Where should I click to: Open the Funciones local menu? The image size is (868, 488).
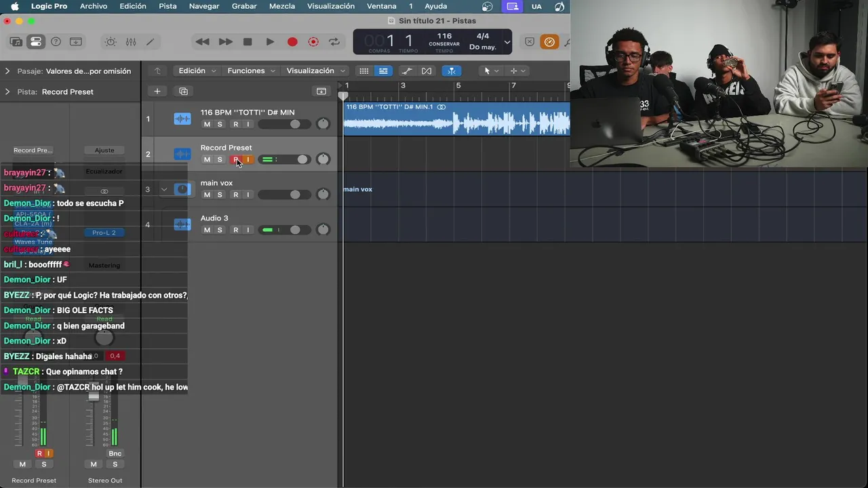coord(251,70)
